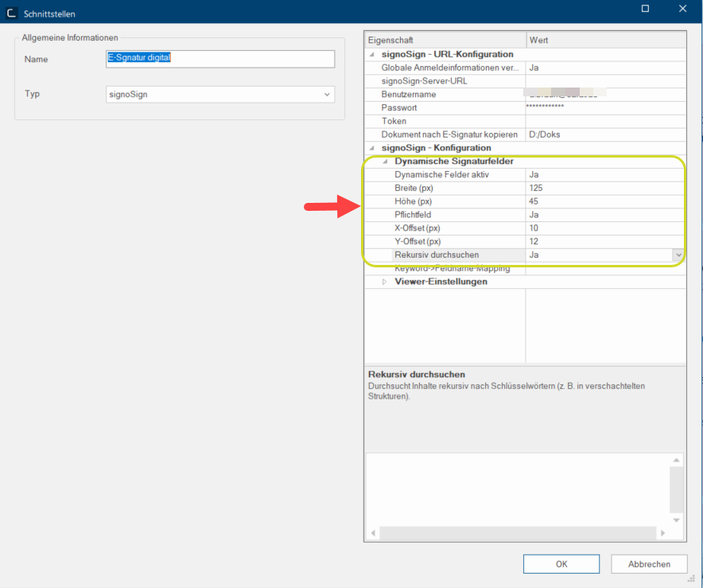Click the horizontal scrollbar track of the text box
This screenshot has height=588, width=703.
[517, 532]
